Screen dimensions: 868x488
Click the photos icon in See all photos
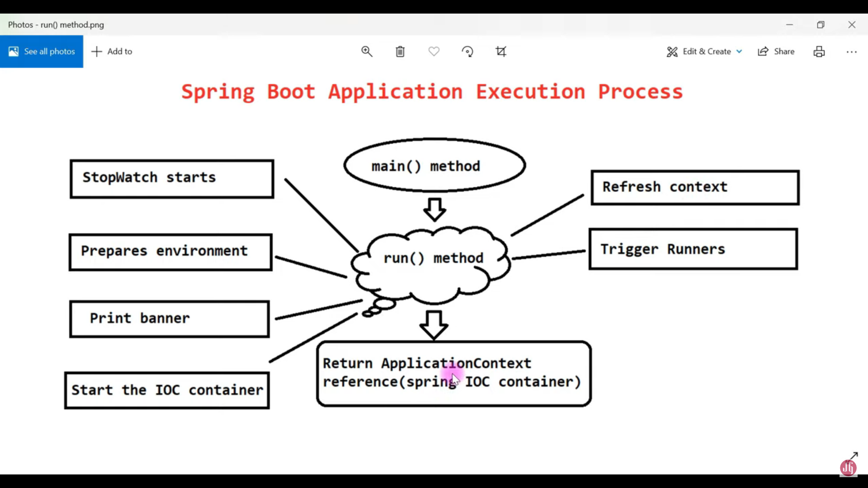click(x=14, y=52)
